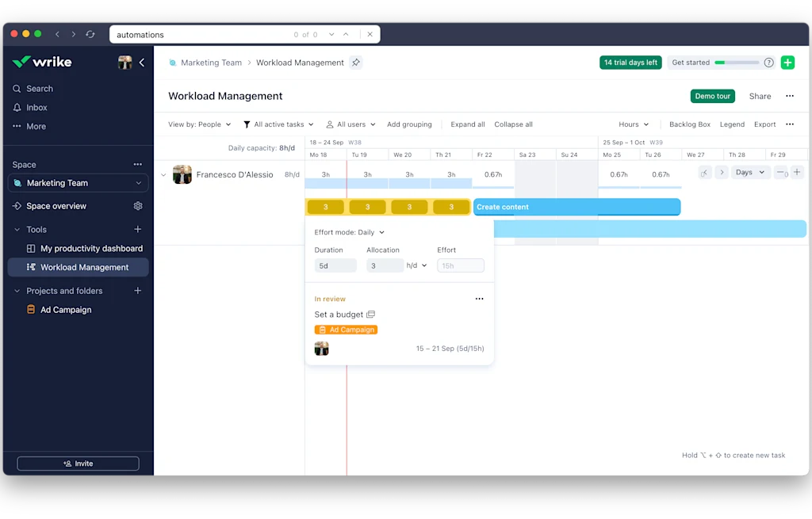Click Share
Image resolution: width=812 pixels, height=519 pixels.
click(x=760, y=96)
